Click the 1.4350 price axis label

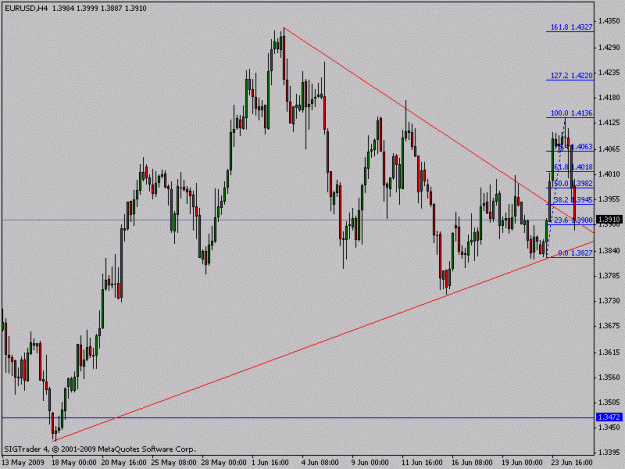(609, 21)
